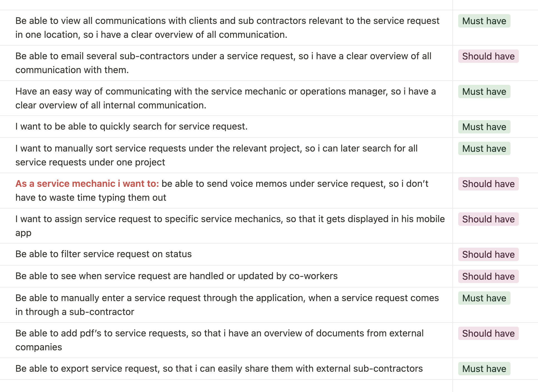538x392 pixels.
Task: Click the 'Must have' tag for internal communication row
Action: point(484,91)
